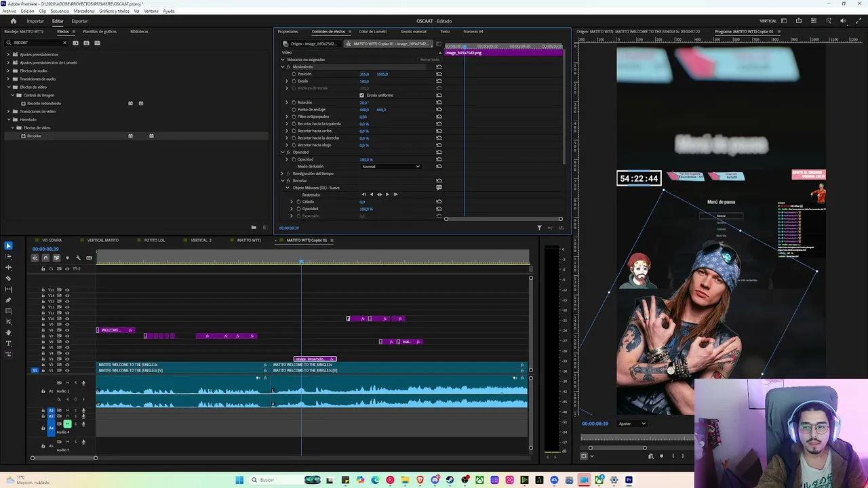868x488 pixels.
Task: Reset the Rotación parameter
Action: pos(439,102)
